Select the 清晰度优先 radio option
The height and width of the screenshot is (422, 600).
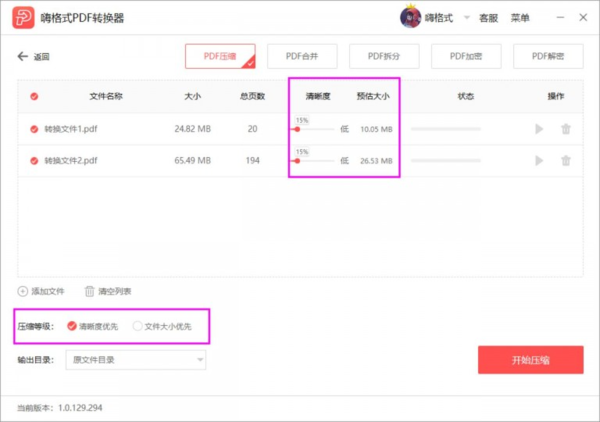click(71, 326)
